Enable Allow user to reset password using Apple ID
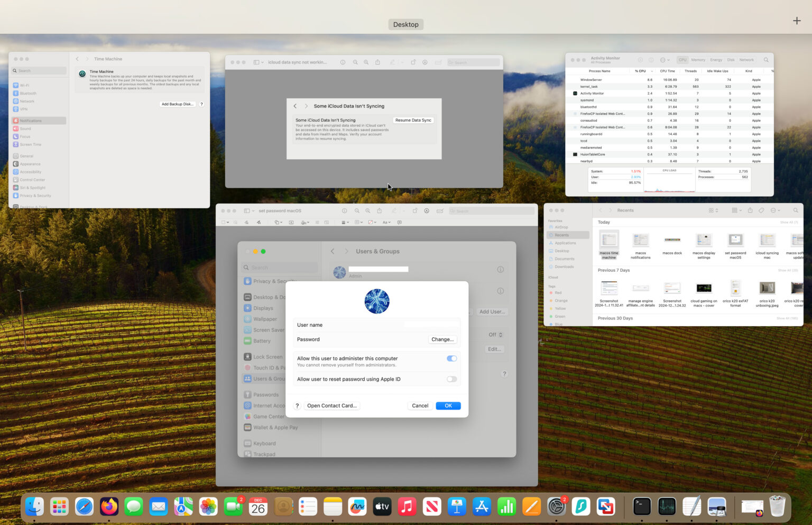 coord(451,379)
